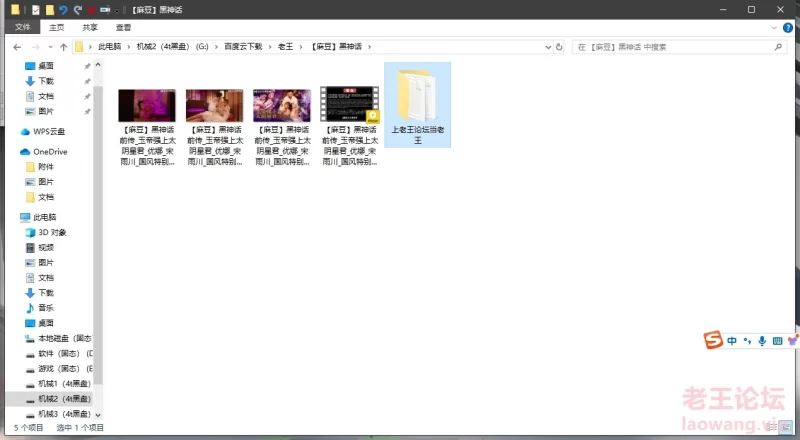Image resolution: width=800 pixels, height=440 pixels.
Task: Open 3D 对象 under 此电脑
Action: point(52,232)
